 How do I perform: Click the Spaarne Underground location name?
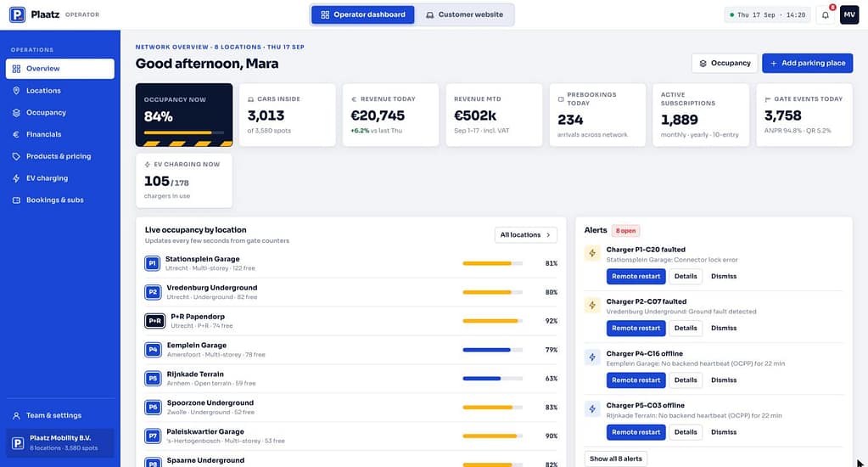[205, 460]
